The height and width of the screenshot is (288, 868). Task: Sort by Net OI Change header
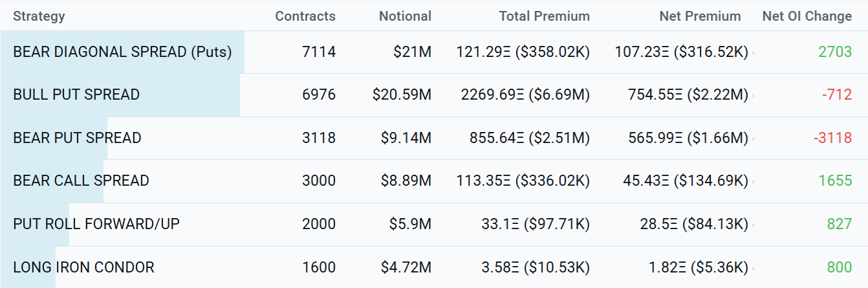pyautogui.click(x=807, y=16)
